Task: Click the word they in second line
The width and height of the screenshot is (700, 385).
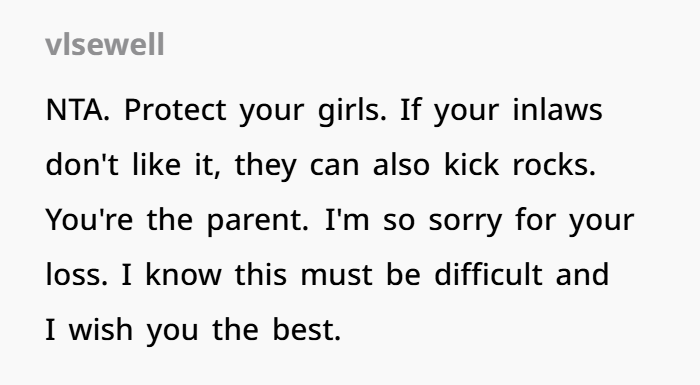Action: 265,166
